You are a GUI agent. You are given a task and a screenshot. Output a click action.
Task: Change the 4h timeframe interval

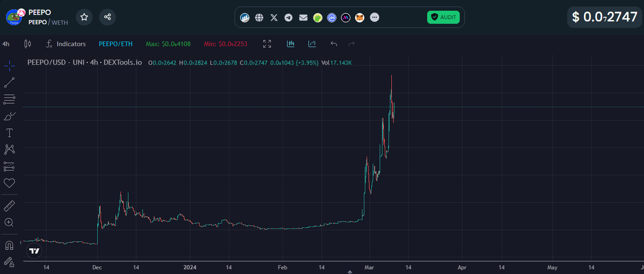point(6,44)
